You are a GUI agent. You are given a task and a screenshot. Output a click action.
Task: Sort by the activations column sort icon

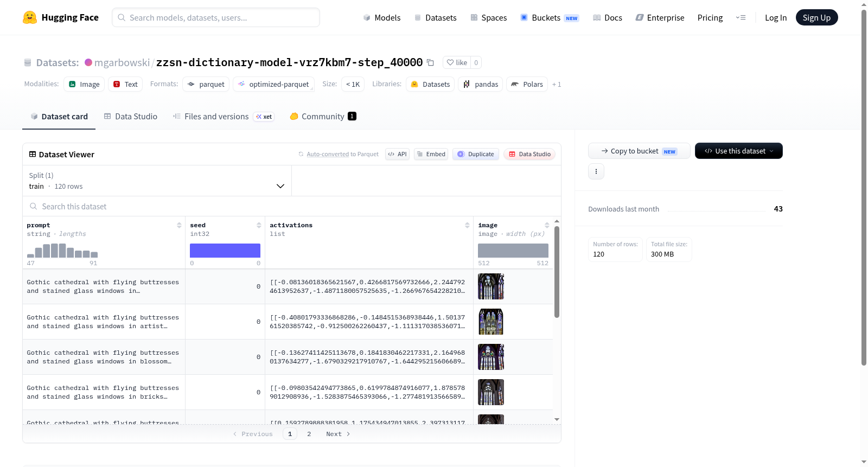[467, 225]
